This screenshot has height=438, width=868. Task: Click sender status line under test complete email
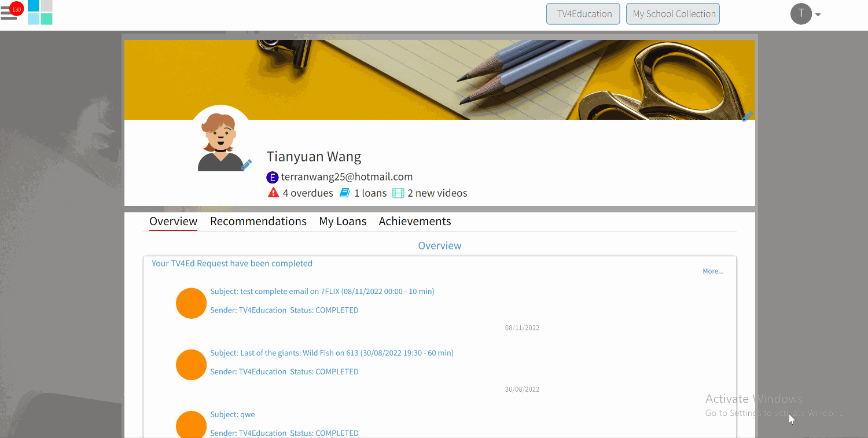click(284, 310)
